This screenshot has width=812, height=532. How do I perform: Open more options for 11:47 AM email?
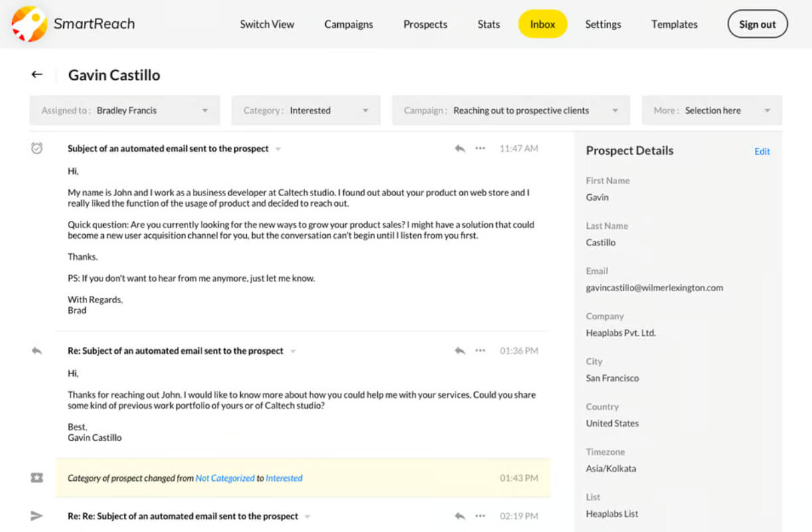tap(480, 148)
